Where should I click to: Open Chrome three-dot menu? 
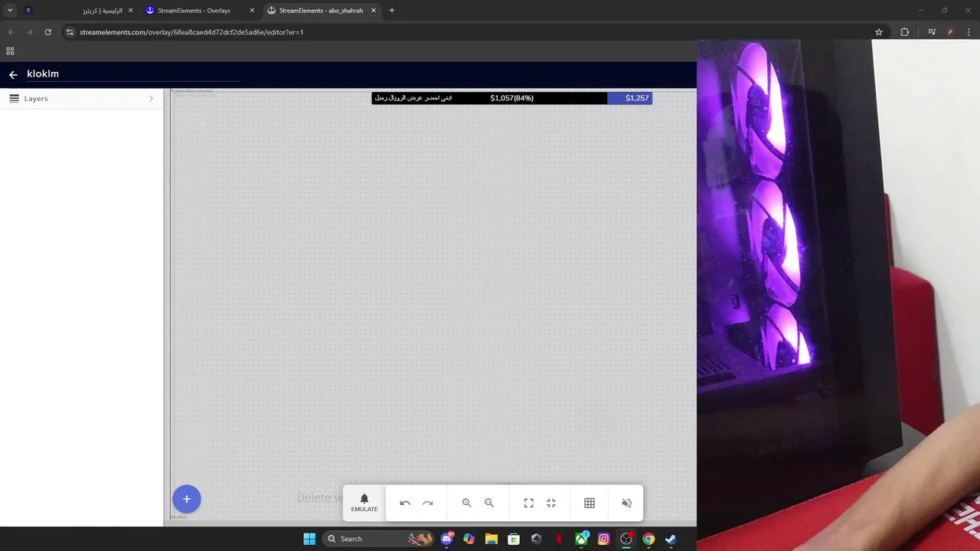(969, 32)
